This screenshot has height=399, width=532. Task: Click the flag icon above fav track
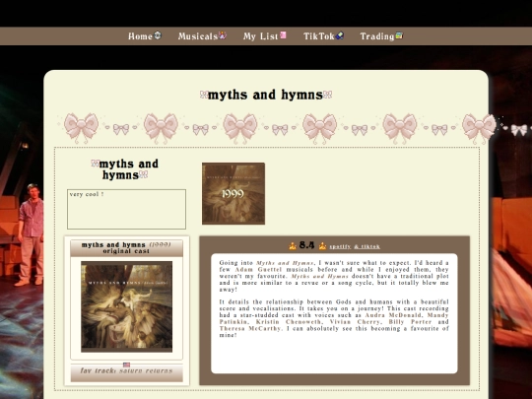click(126, 365)
